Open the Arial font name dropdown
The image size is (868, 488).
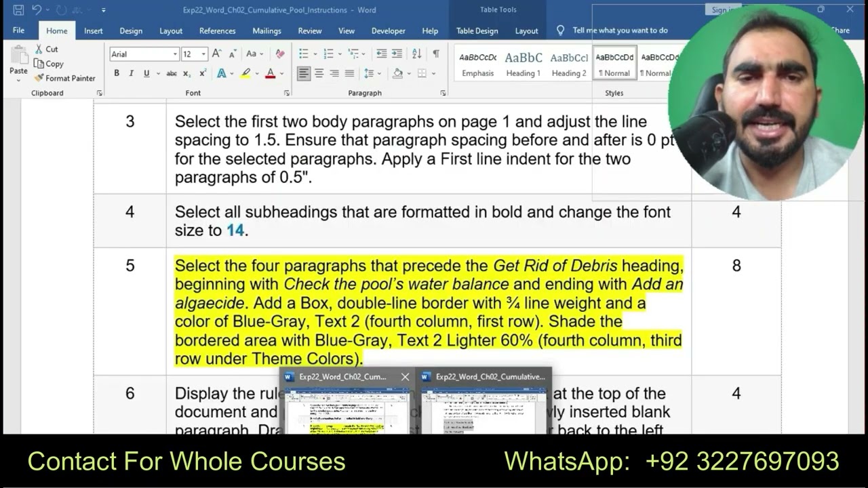(175, 54)
